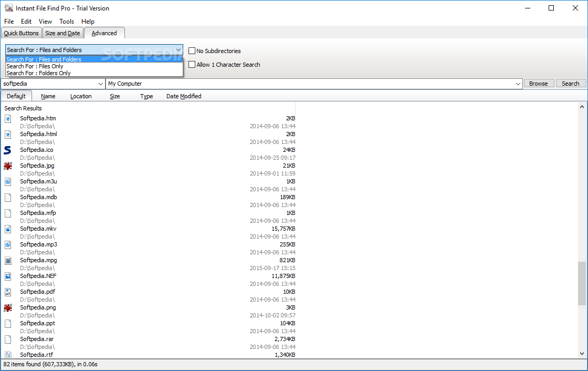Sort results by the Name tab
Screen dimensions: 588x371
48,96
